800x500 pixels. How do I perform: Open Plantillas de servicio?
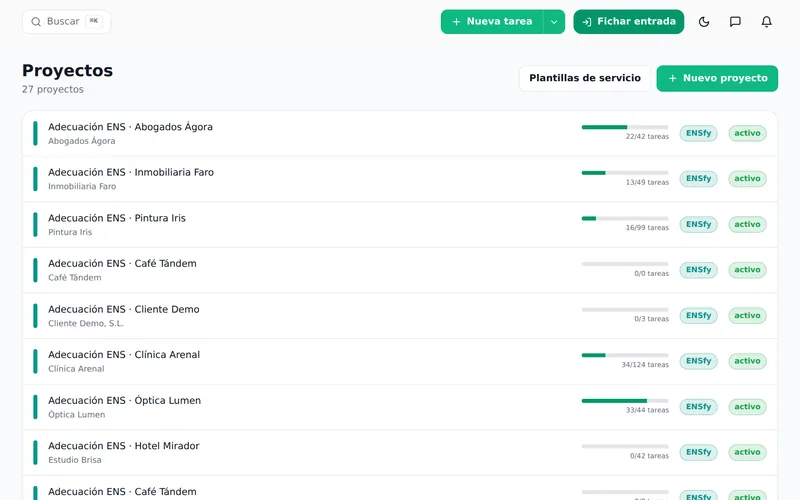pos(585,78)
